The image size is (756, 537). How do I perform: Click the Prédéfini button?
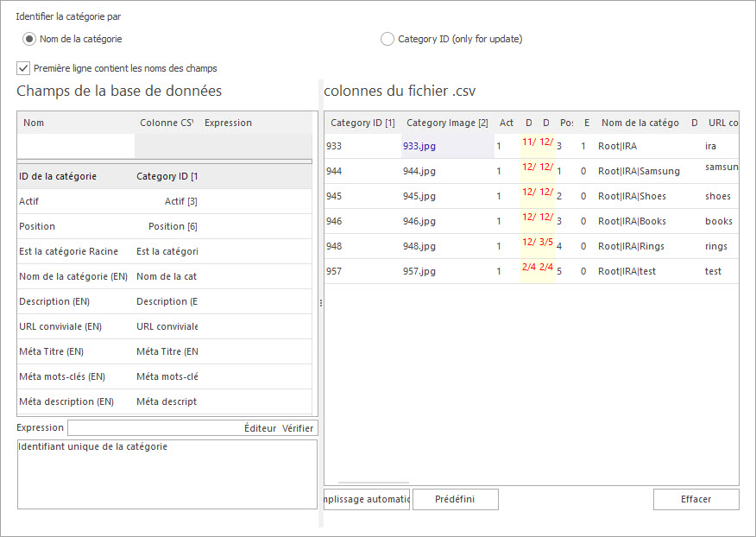[455, 499]
